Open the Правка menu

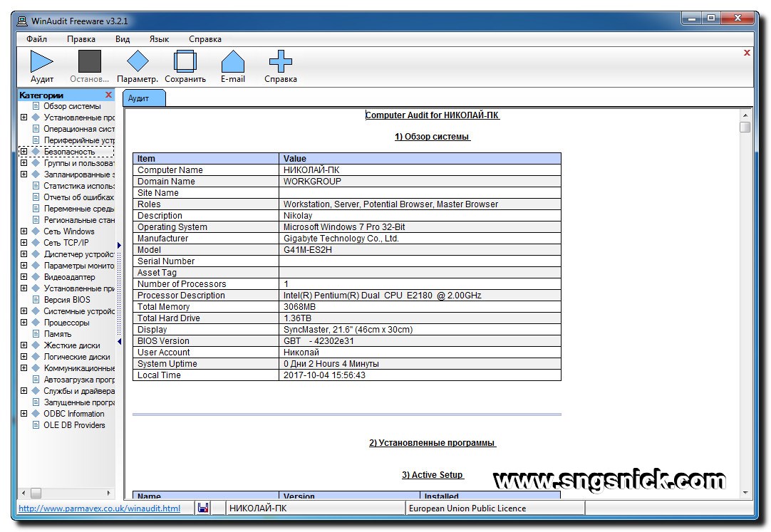click(x=81, y=38)
